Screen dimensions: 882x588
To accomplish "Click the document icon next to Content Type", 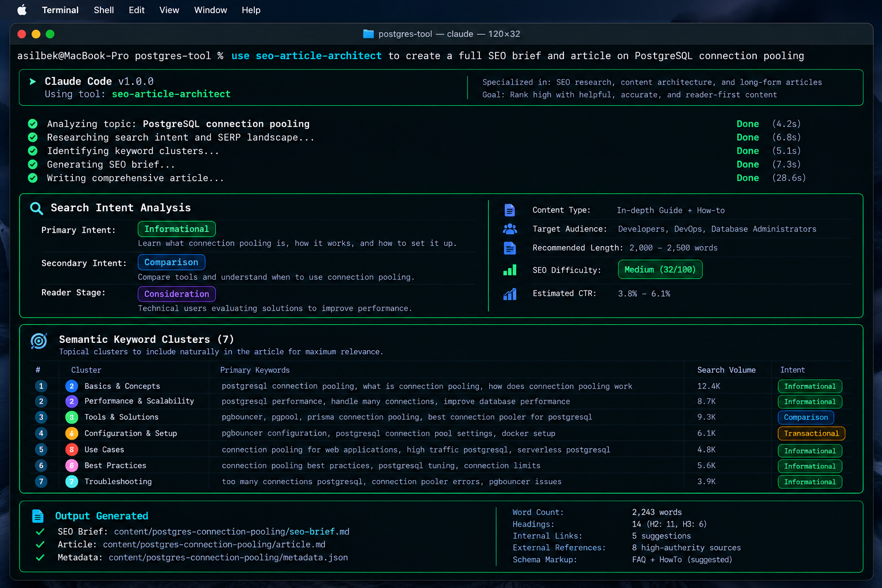I will (x=509, y=210).
